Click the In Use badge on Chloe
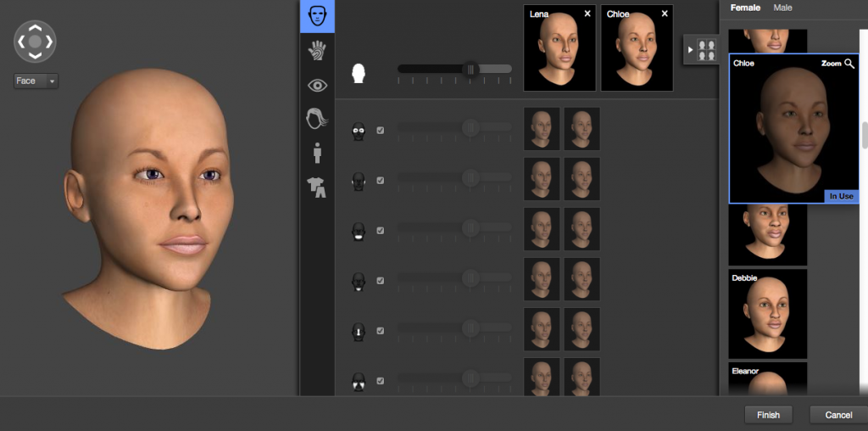868x431 pixels. 842,196
